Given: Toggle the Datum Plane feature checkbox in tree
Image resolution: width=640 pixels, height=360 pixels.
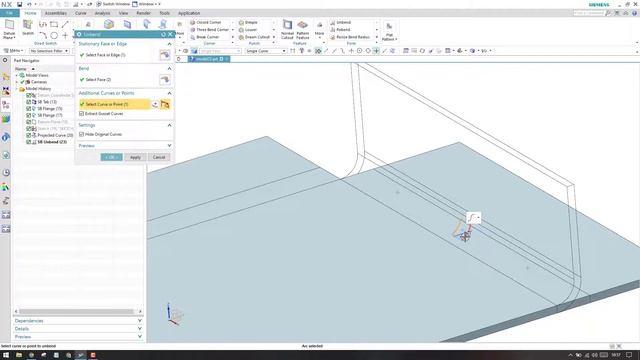Looking at the screenshot, I should 29,122.
